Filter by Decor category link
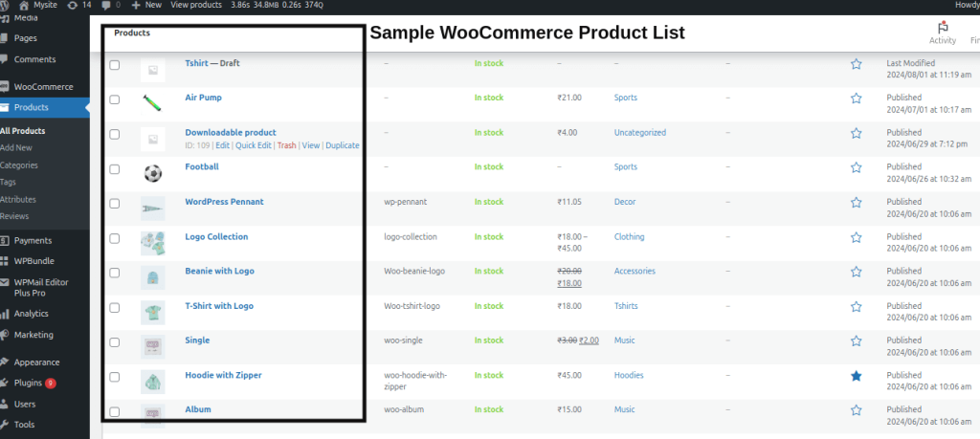 [x=625, y=203]
